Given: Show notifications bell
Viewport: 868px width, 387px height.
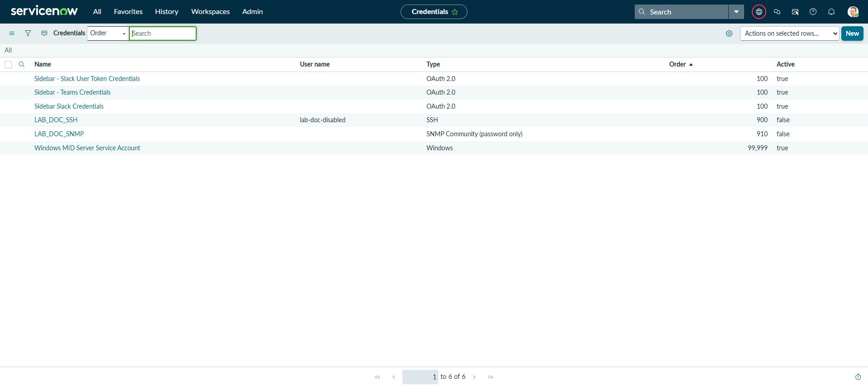Looking at the screenshot, I should tap(831, 12).
